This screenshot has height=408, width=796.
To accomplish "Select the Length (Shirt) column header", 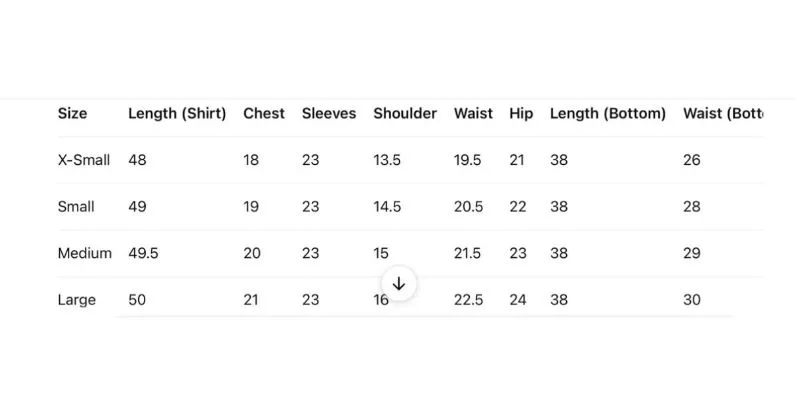I will coord(177,114).
